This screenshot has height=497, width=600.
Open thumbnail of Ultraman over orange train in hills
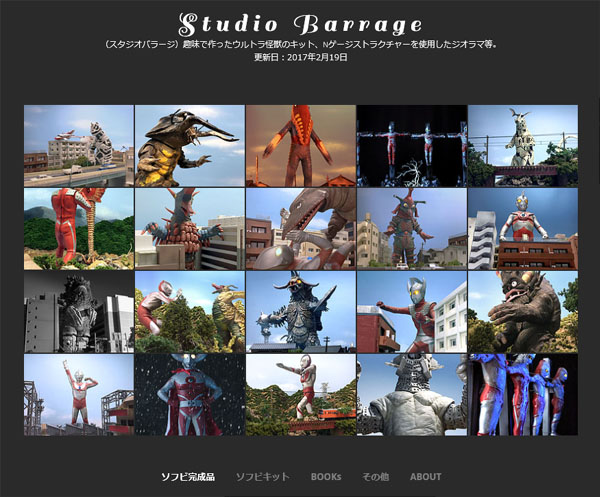coord(301,395)
